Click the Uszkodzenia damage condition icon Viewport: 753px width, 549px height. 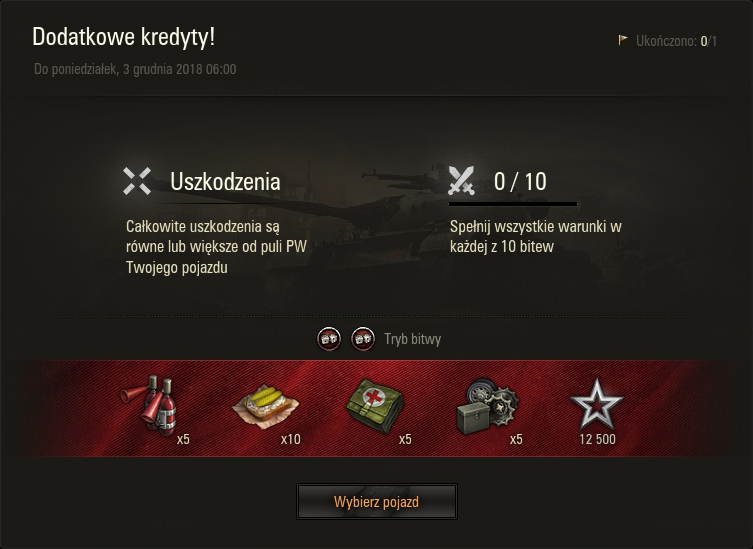pyautogui.click(x=137, y=181)
